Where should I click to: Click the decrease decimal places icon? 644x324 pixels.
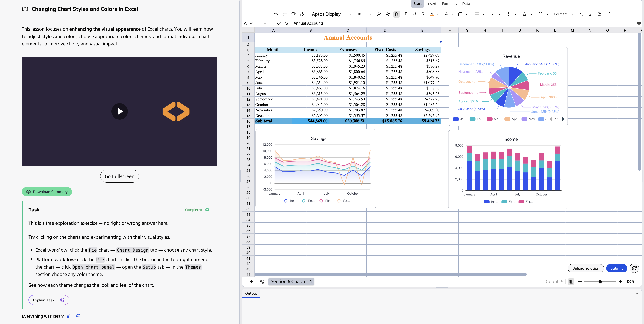pos(599,14)
